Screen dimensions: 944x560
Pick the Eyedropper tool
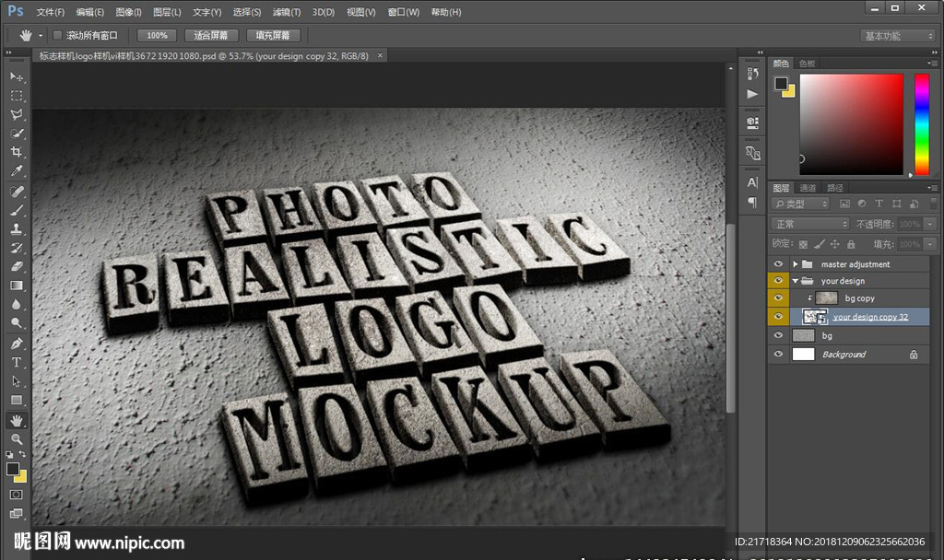[x=17, y=171]
